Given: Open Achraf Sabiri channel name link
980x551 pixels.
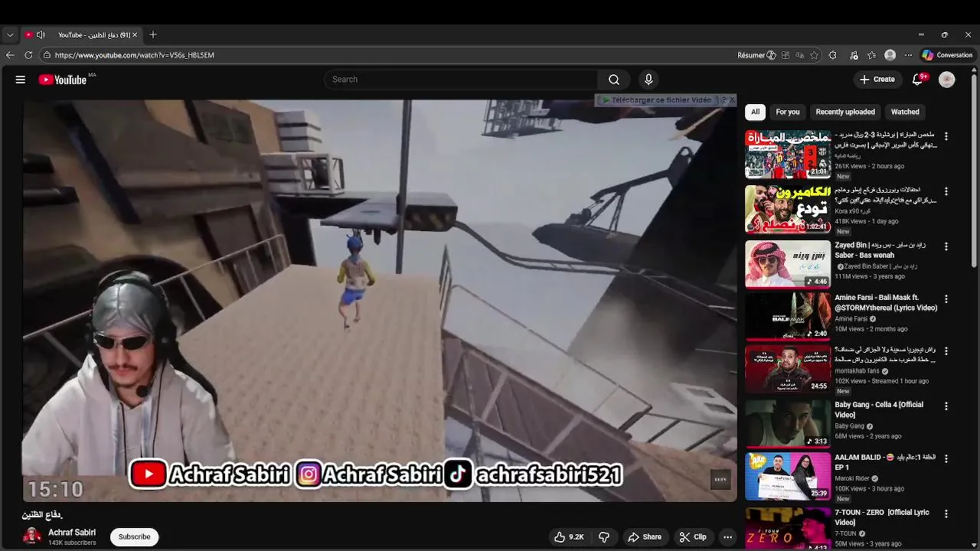Looking at the screenshot, I should tap(72, 533).
